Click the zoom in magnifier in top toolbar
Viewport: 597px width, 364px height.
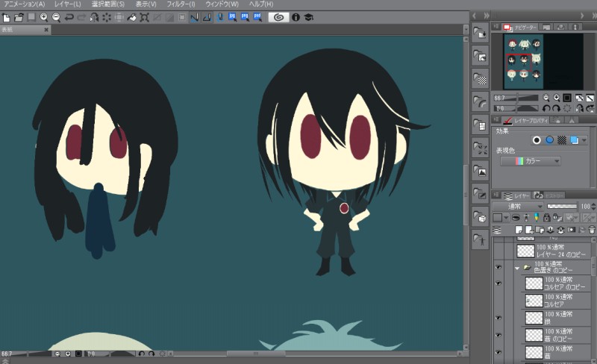click(44, 17)
